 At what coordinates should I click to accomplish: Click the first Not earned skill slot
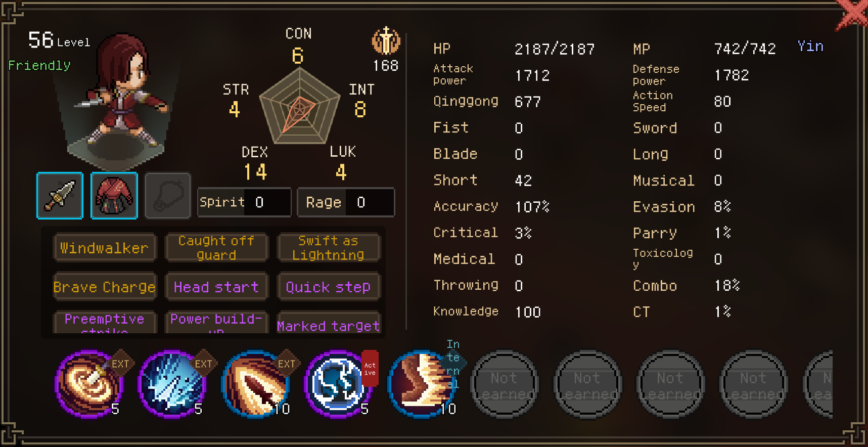coord(504,385)
